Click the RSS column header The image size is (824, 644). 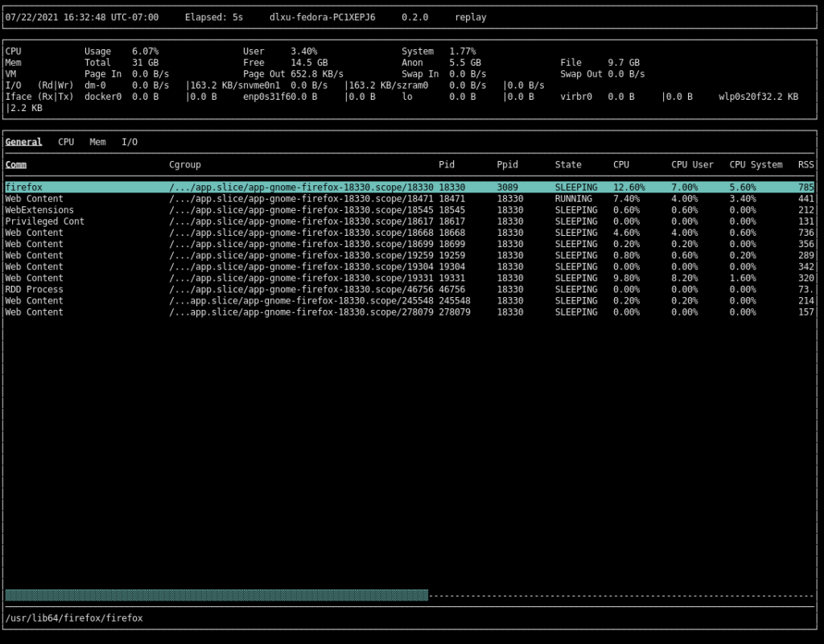805,164
